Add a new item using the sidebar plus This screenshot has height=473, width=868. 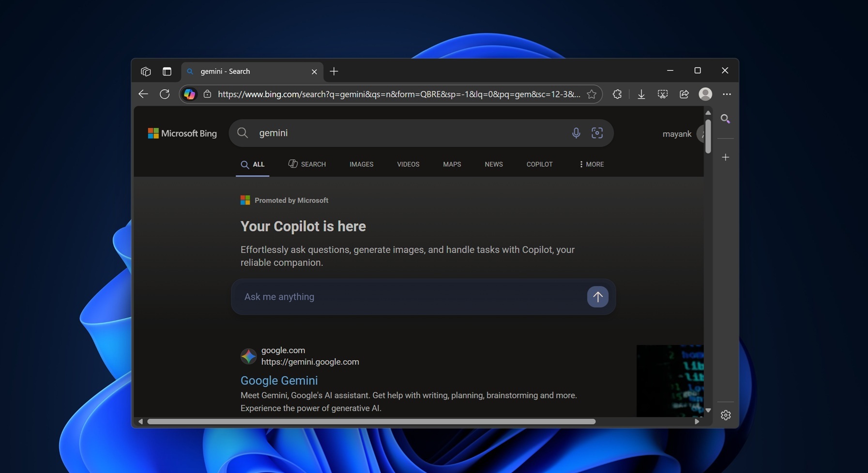726,157
